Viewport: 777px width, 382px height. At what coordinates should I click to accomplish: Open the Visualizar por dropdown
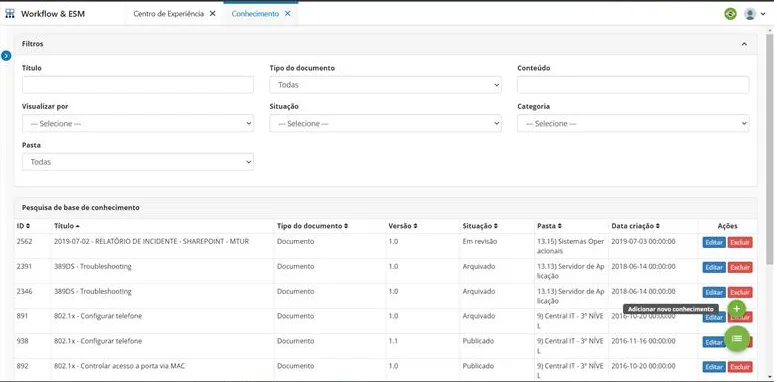click(138, 123)
